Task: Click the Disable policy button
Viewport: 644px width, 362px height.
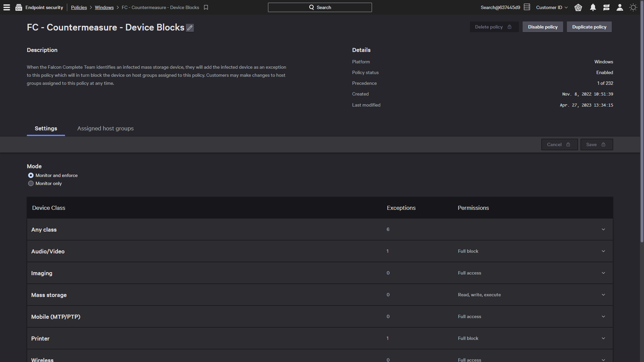Action: [x=543, y=27]
